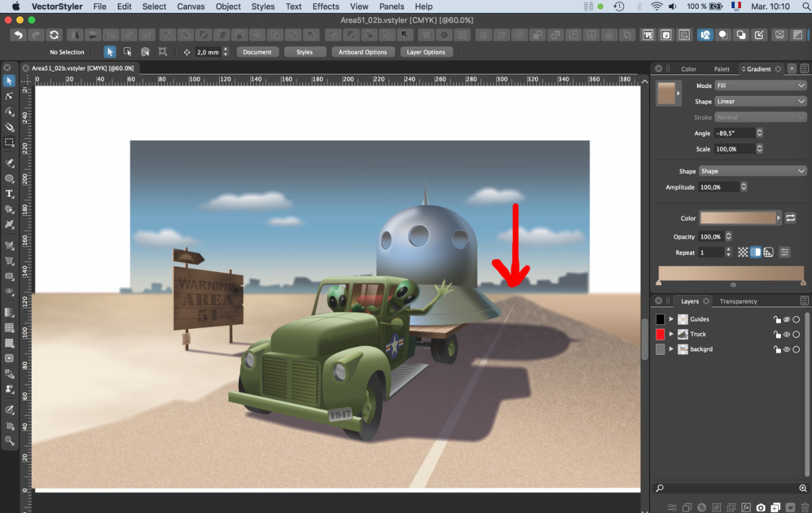Viewport: 812px width, 513px height.
Task: Select the Zoom magnifier tool
Action: click(9, 441)
